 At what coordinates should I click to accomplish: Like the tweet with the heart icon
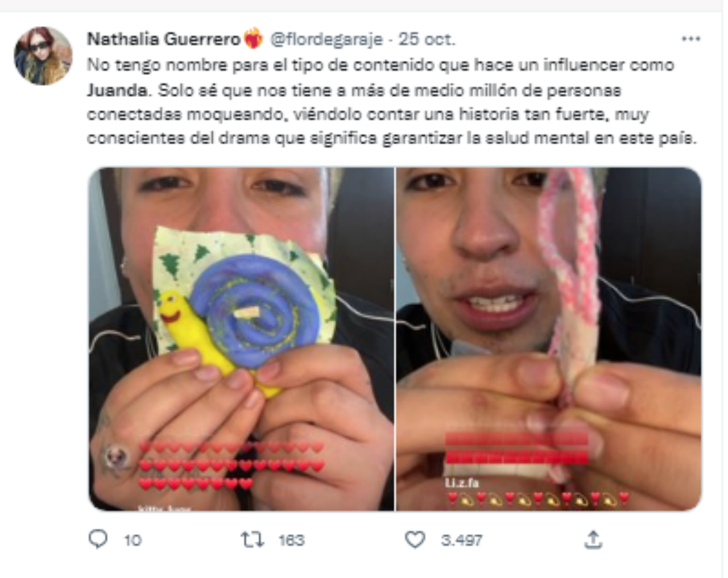tap(415, 539)
